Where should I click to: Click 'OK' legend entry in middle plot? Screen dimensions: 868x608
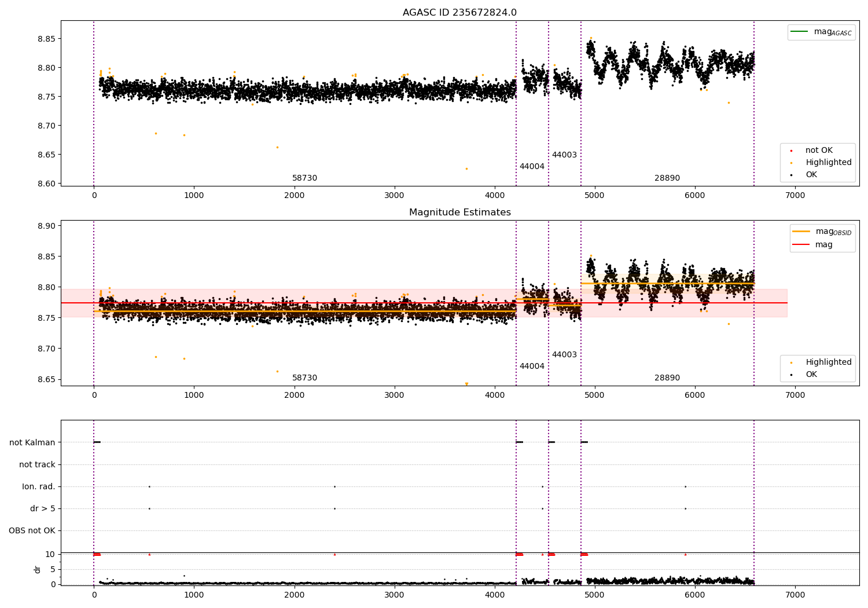pos(806,375)
